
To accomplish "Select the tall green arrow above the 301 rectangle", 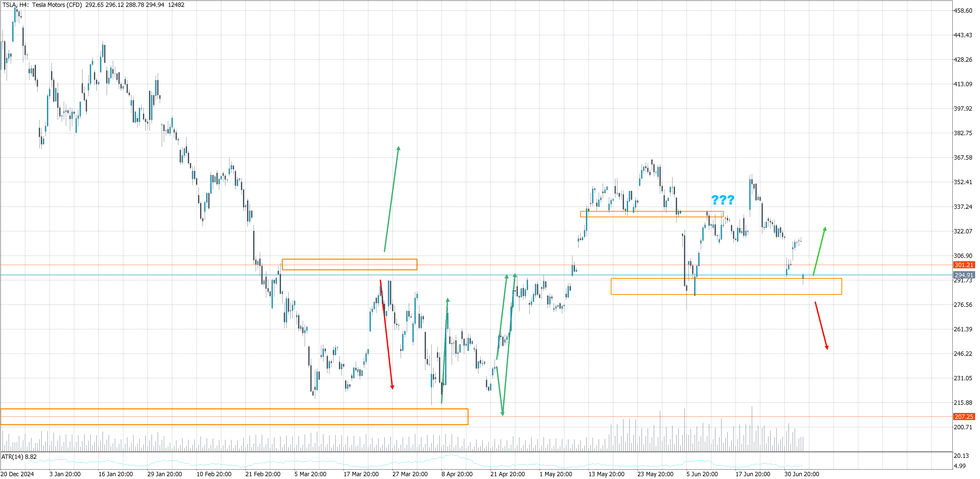I will click(391, 199).
